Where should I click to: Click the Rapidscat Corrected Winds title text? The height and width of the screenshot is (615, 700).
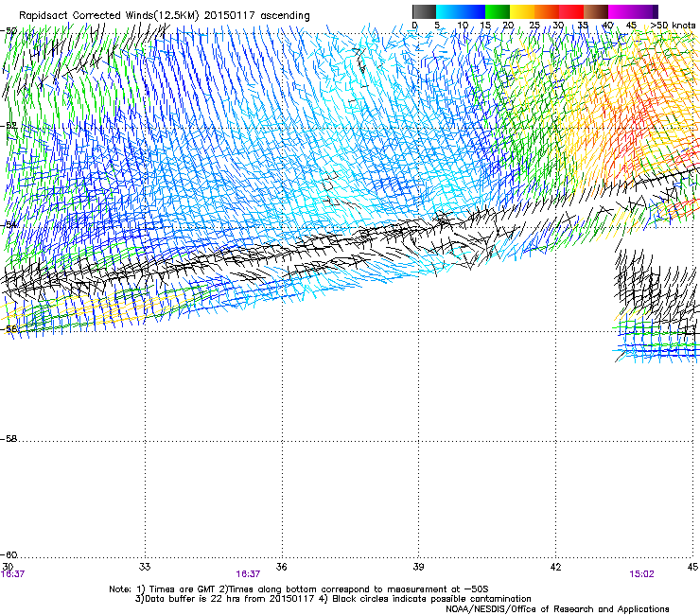[x=165, y=16]
